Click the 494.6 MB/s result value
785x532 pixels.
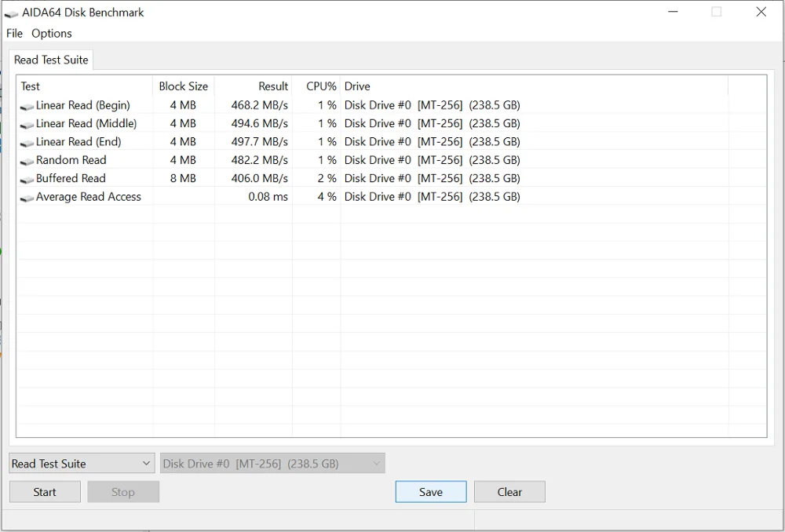[x=259, y=123]
